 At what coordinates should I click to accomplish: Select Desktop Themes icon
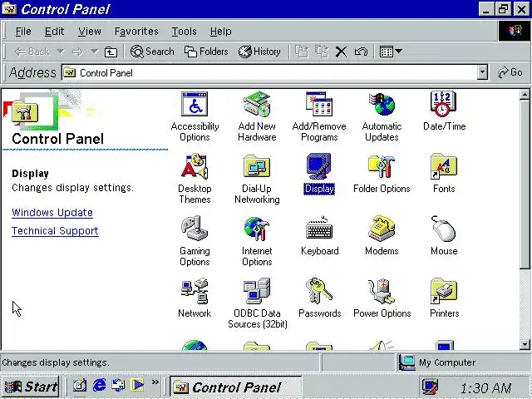[195, 179]
